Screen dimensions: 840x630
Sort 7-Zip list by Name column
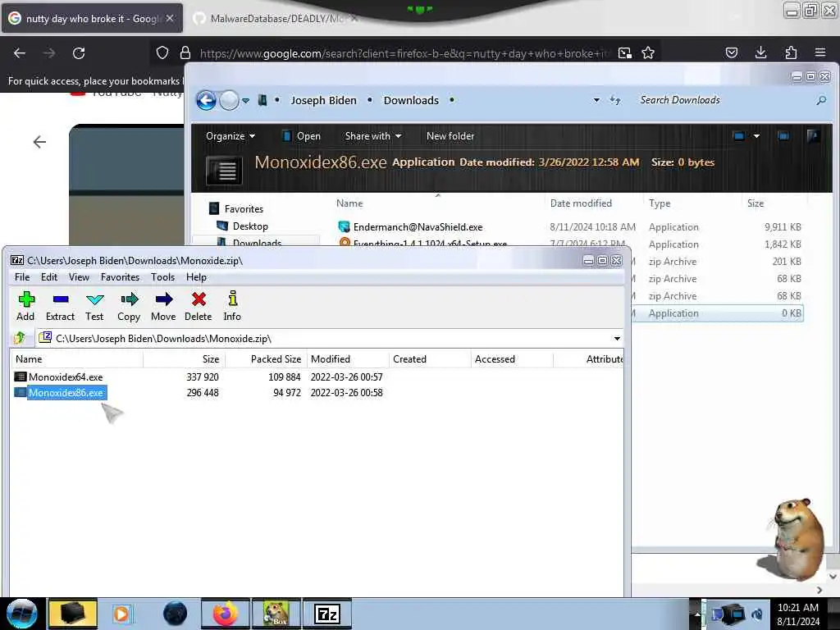coord(76,359)
